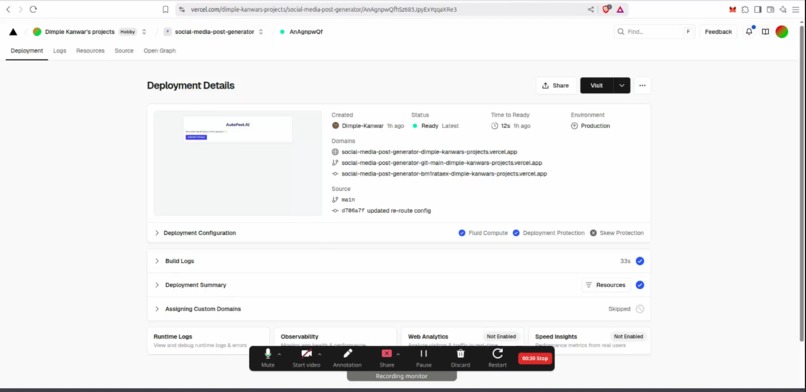Open the main branch source link
The height and width of the screenshot is (392, 806).
tap(348, 199)
